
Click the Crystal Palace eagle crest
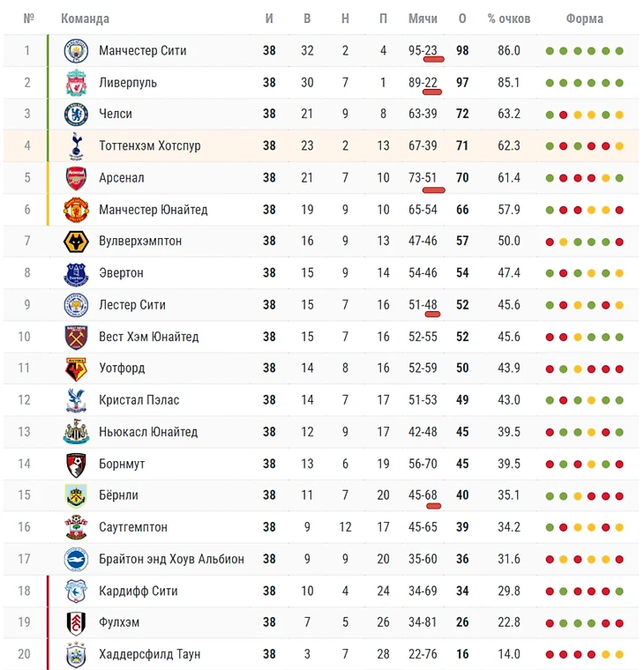tap(76, 400)
